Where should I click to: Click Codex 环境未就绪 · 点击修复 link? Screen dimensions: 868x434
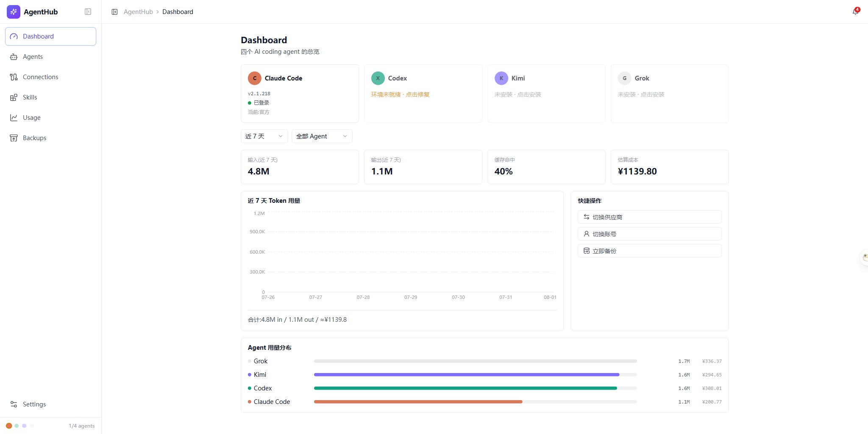pos(400,94)
